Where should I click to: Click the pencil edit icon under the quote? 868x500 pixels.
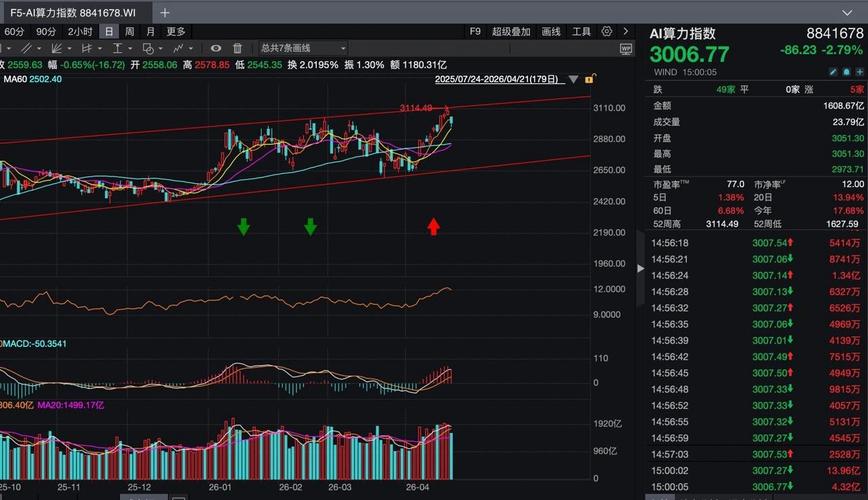click(834, 72)
